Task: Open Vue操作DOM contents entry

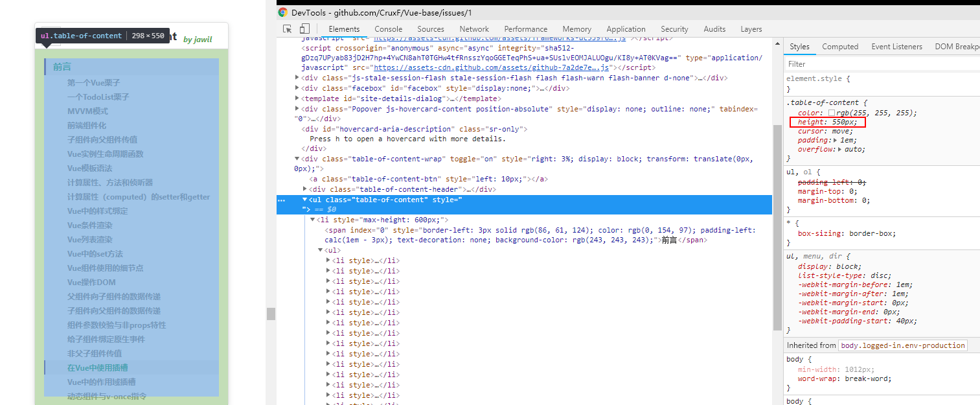Action: point(91,283)
